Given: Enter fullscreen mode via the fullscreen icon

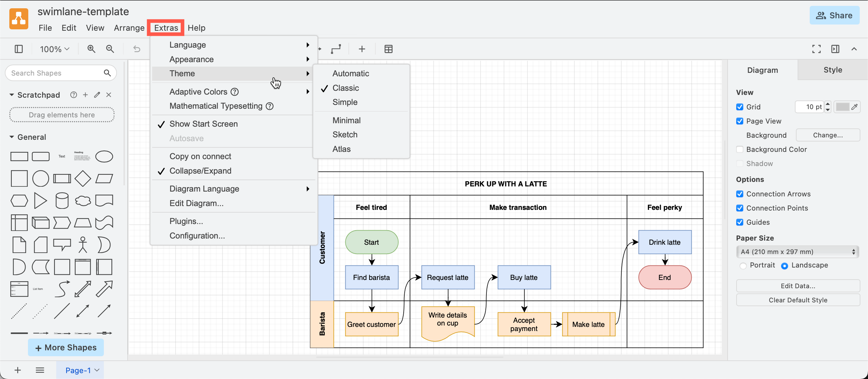Looking at the screenshot, I should (x=816, y=49).
